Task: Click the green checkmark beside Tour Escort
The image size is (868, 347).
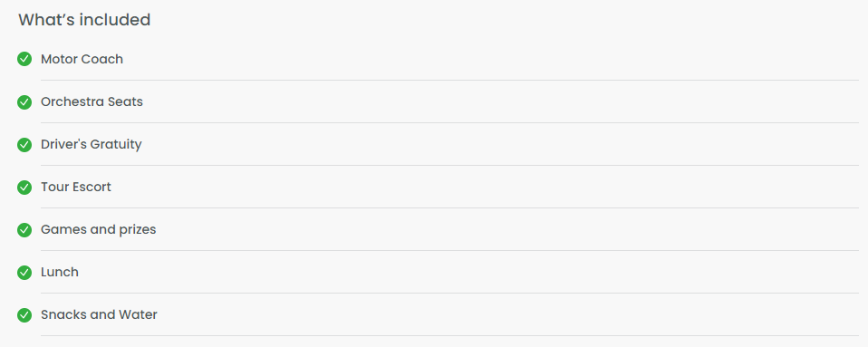Action: tap(24, 187)
